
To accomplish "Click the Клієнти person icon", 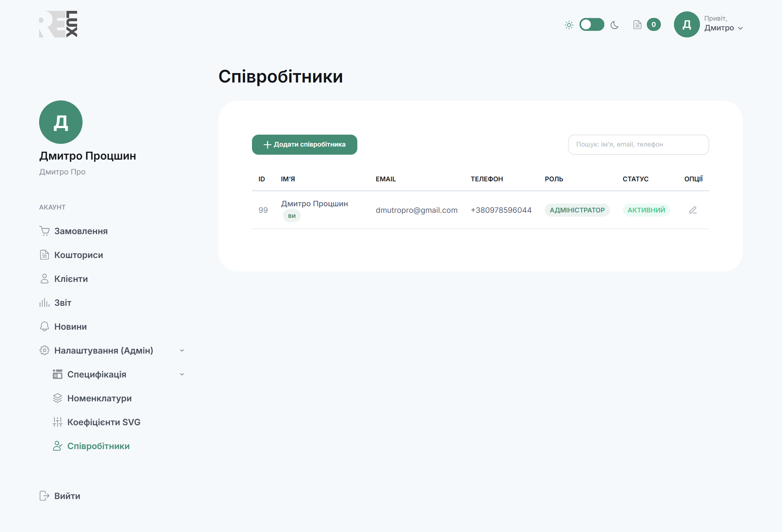I will pyautogui.click(x=44, y=279).
